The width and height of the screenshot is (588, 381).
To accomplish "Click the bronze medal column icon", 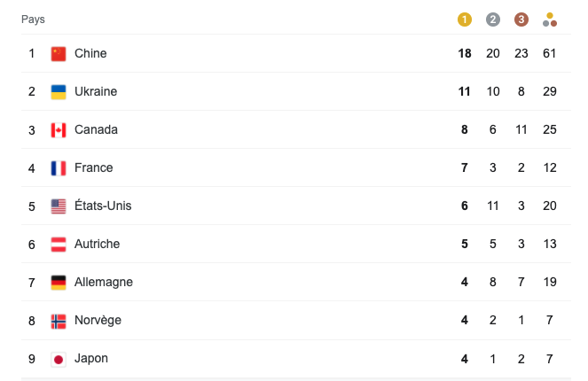I will click(x=521, y=19).
